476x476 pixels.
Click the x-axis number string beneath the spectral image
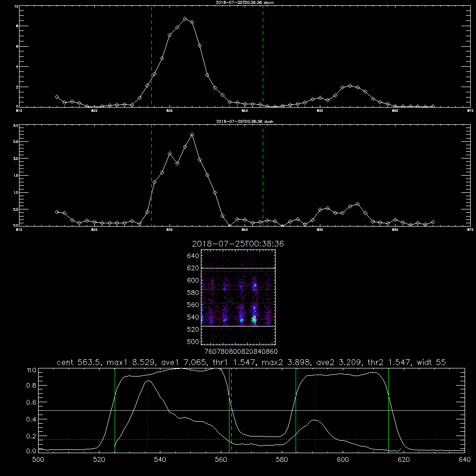click(x=241, y=352)
